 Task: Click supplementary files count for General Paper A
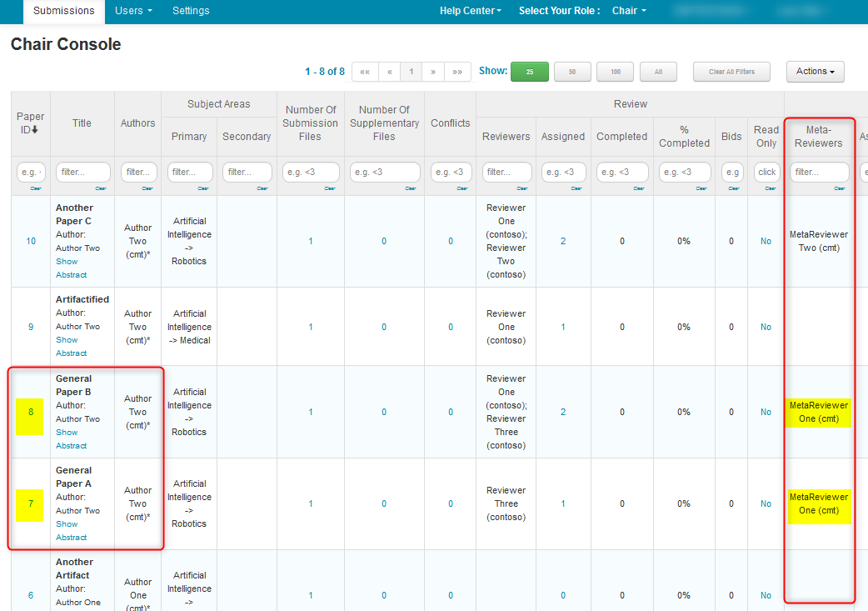[384, 503]
